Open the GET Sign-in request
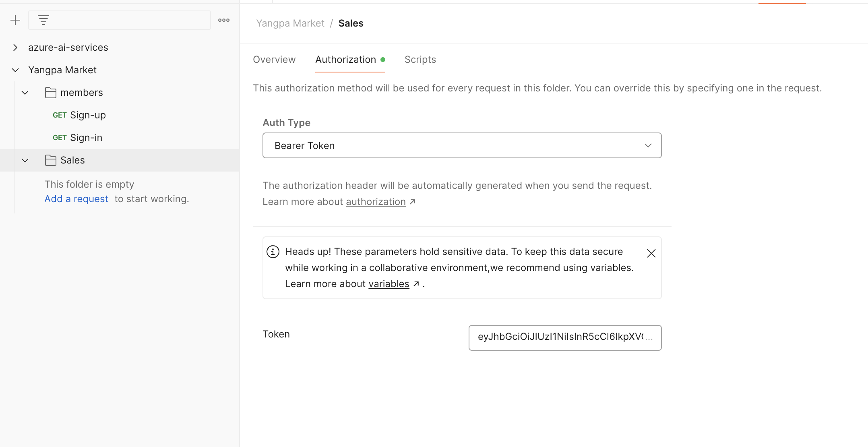Screen dimensions: 868x447 pyautogui.click(x=86, y=138)
